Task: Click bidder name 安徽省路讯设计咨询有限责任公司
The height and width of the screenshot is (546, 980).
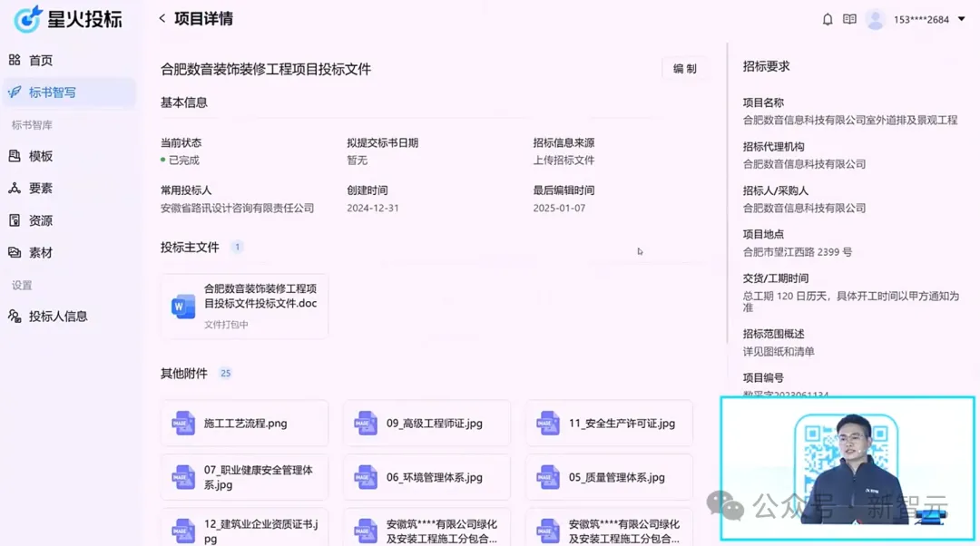Action: pos(238,208)
